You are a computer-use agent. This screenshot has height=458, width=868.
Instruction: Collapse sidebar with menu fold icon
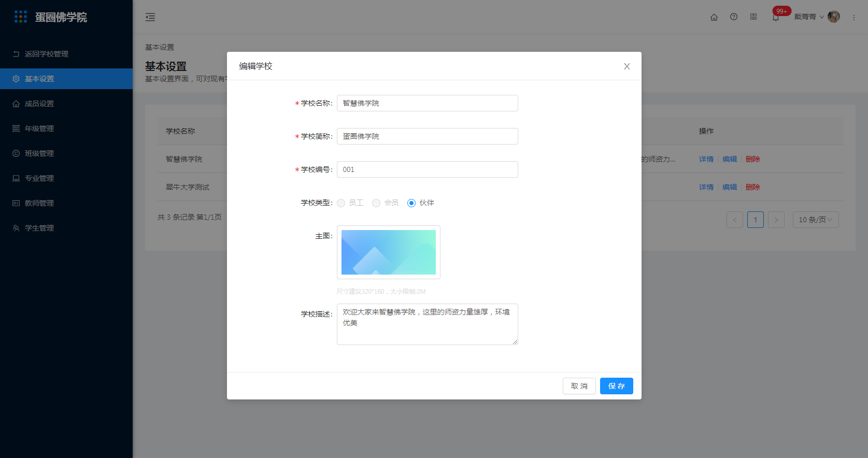point(150,17)
